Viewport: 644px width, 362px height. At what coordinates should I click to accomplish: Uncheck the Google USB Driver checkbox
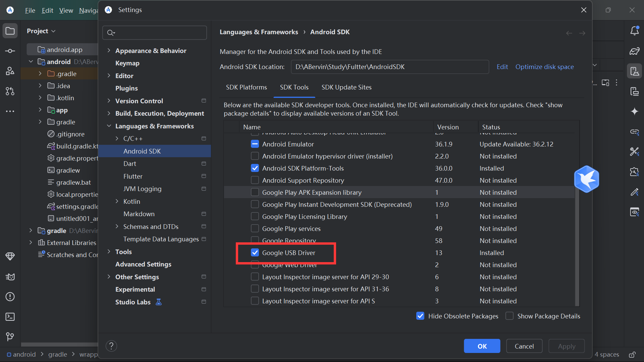[x=255, y=253]
